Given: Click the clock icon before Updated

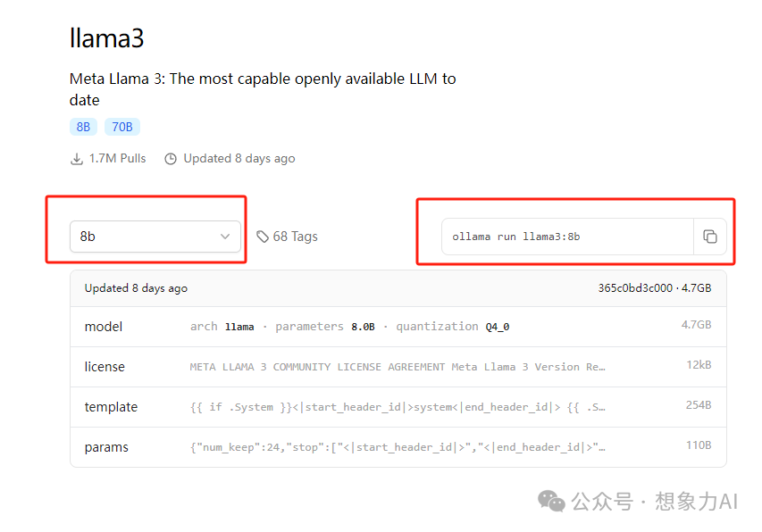Looking at the screenshot, I should (171, 159).
